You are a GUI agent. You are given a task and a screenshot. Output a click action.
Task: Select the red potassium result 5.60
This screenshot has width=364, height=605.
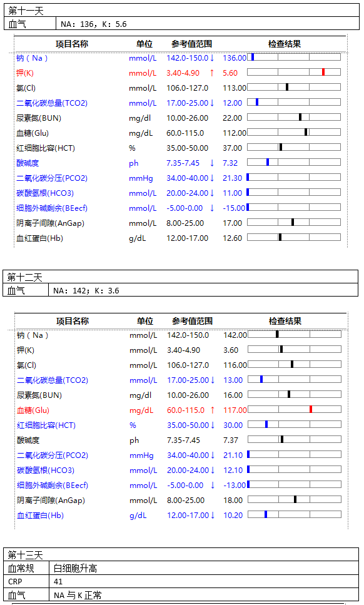[x=230, y=73]
